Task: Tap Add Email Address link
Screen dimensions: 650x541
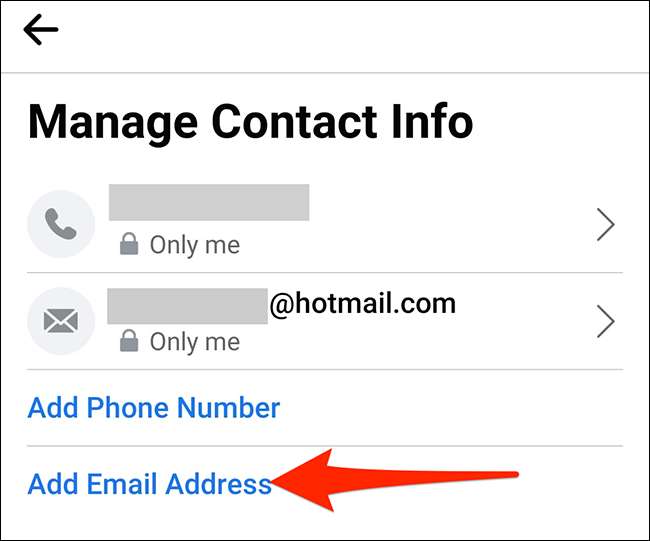Action: pos(150,484)
